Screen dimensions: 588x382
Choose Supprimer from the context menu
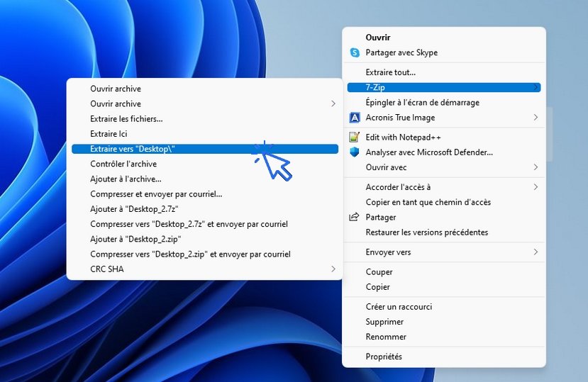(x=443, y=322)
